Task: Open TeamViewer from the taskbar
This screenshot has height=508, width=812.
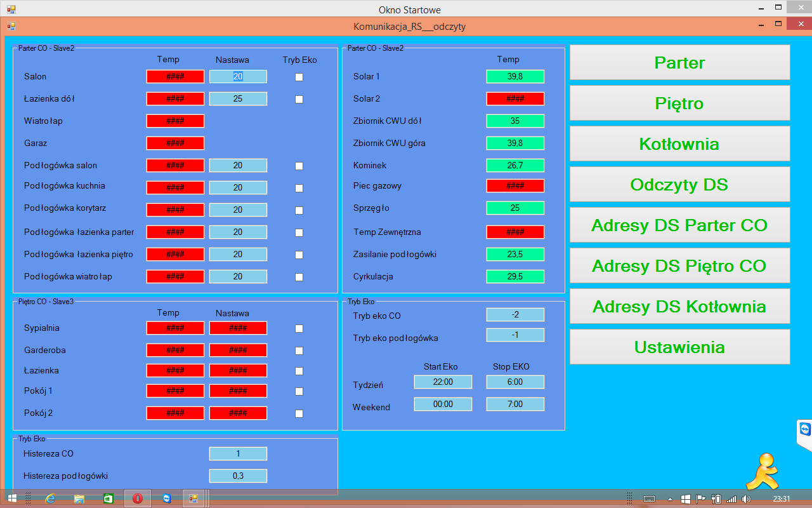Action: [166, 498]
